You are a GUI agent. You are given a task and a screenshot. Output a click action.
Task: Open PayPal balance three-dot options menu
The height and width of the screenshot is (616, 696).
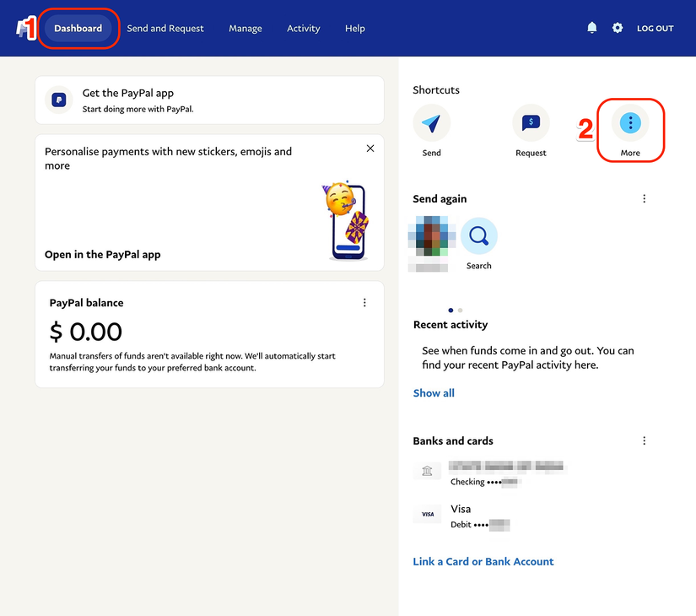[x=364, y=303]
